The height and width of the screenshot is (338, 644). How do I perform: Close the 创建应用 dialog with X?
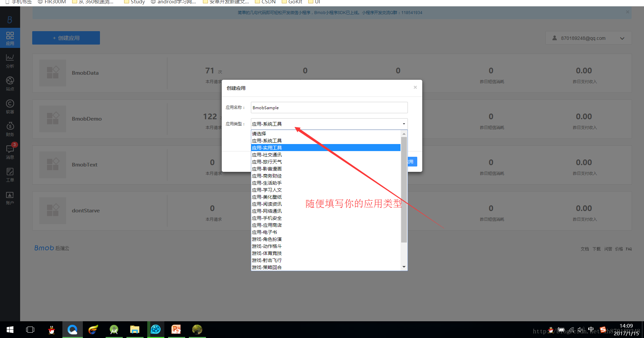(415, 87)
